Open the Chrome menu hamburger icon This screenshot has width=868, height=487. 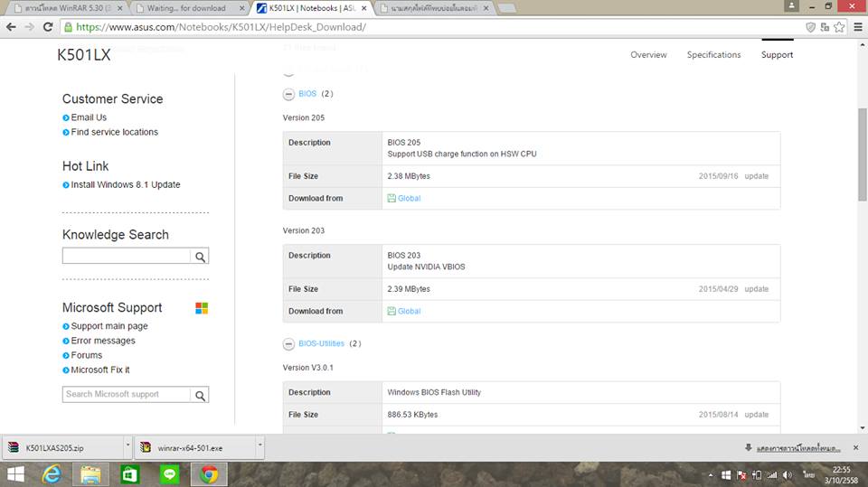pos(858,26)
